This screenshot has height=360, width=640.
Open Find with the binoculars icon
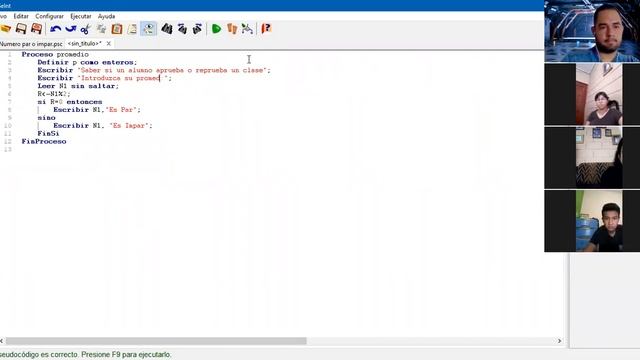[167, 29]
